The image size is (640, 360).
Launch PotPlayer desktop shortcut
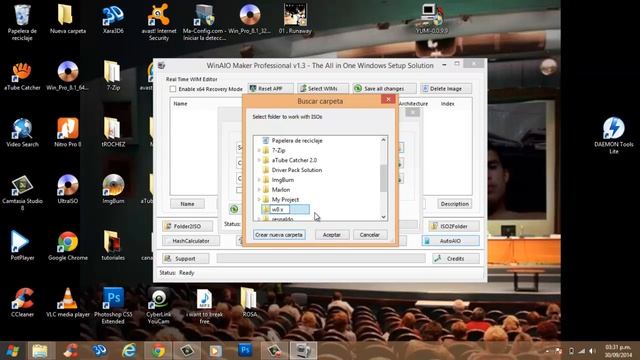(22, 246)
